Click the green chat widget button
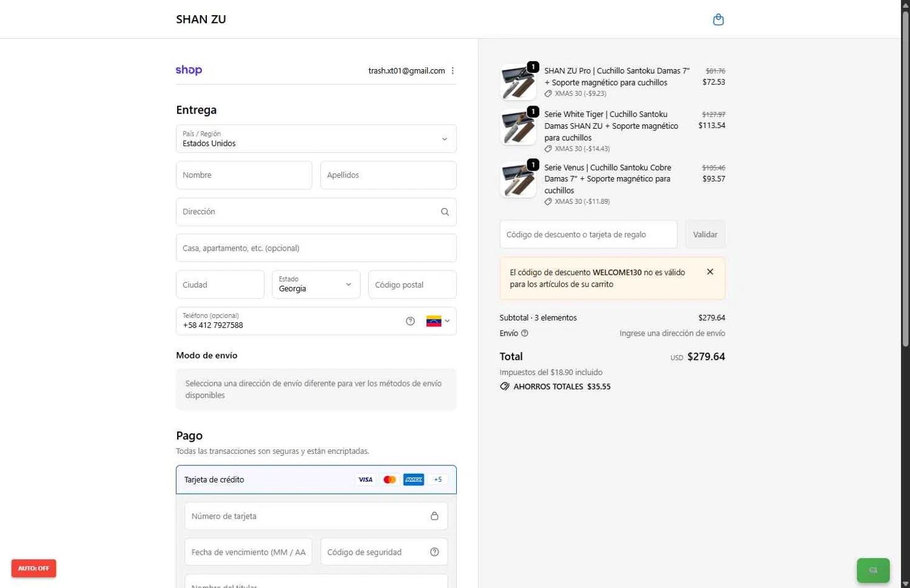The image size is (910, 588). [873, 570]
